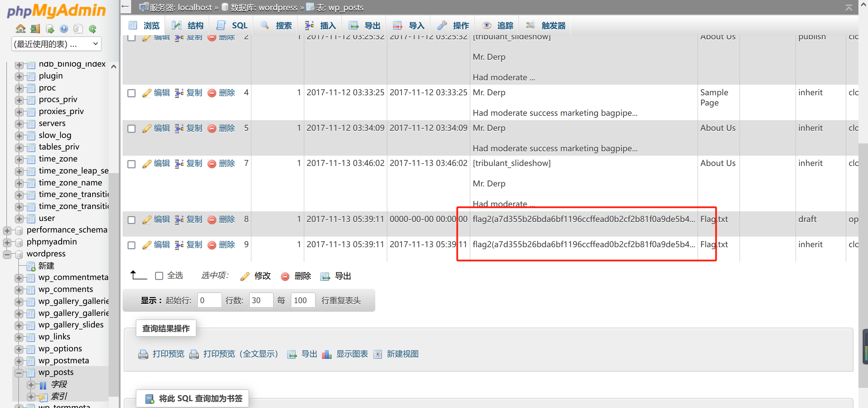The image size is (868, 408).
Task: Select the user table in tree
Action: (x=47, y=219)
